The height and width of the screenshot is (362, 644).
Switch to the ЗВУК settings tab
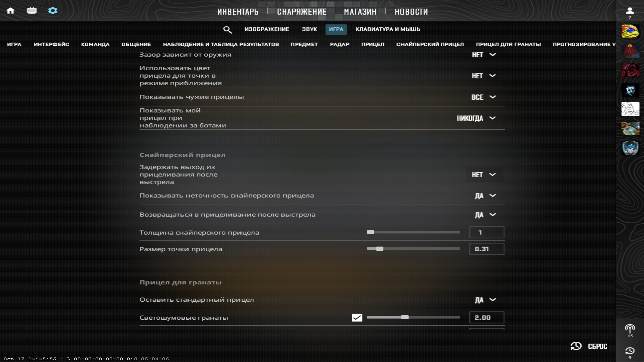click(x=309, y=29)
